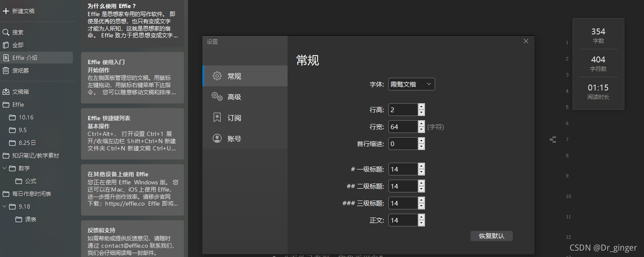Viewport: 644px width, 257px height.
Task: Switch to the 订阅 settings tab
Action: pyautogui.click(x=245, y=118)
